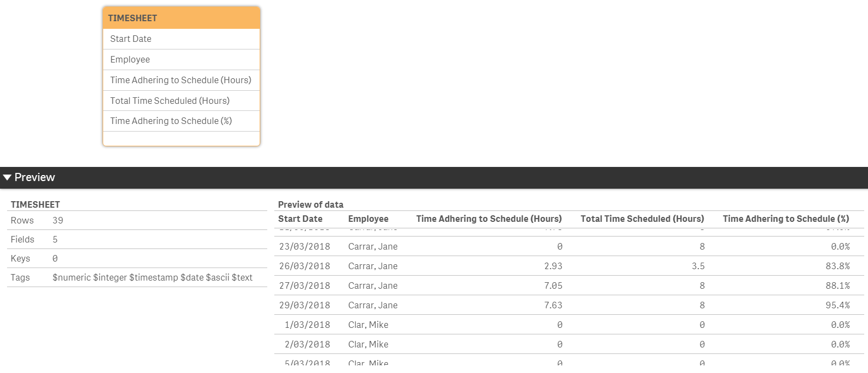The width and height of the screenshot is (868, 373).
Task: Click the 95.4% percentage cell
Action: click(838, 305)
